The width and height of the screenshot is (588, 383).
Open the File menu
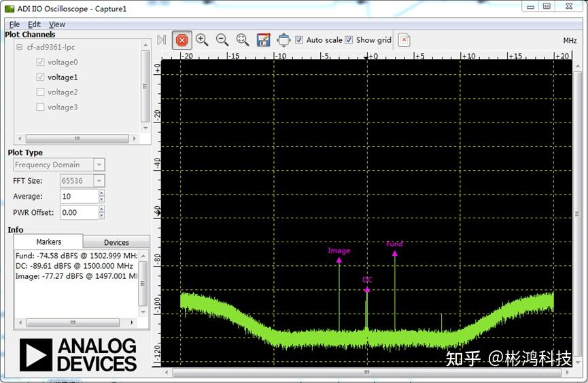14,24
